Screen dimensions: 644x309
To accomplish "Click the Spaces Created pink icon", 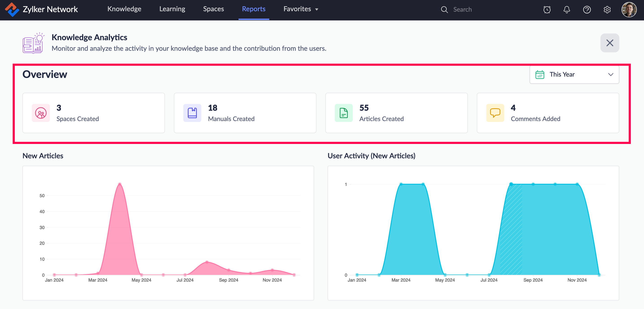I will [x=41, y=113].
